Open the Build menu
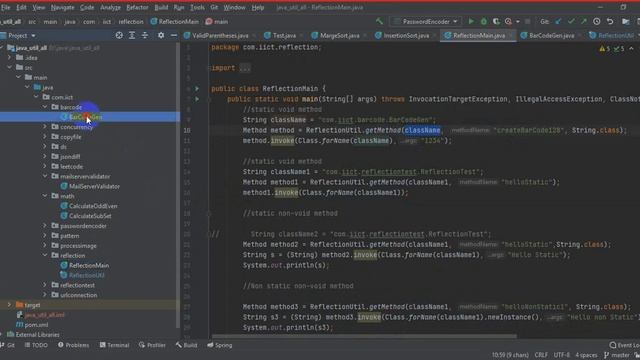The image size is (640, 360). [x=161, y=7]
